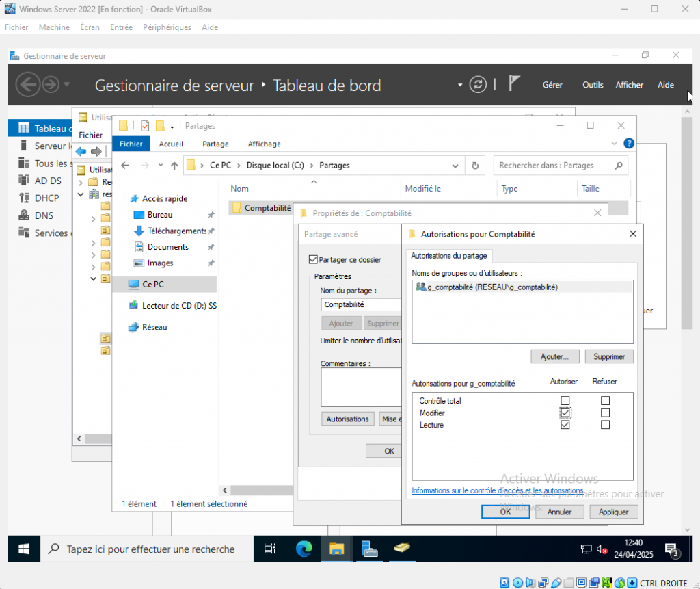Image resolution: width=700 pixels, height=589 pixels.
Task: Toggle Contrôle total Autoriser checkbox
Action: [x=565, y=400]
